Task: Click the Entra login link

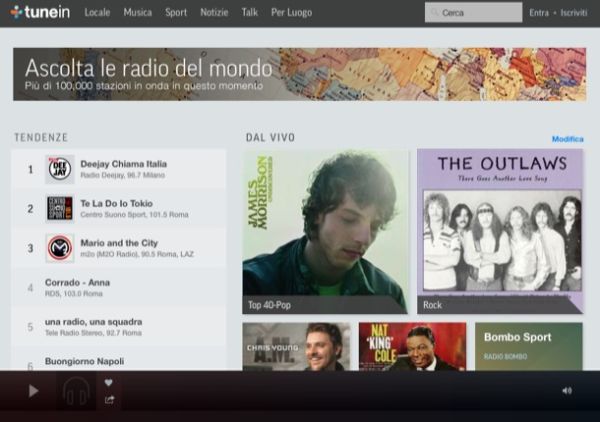Action: (x=539, y=13)
